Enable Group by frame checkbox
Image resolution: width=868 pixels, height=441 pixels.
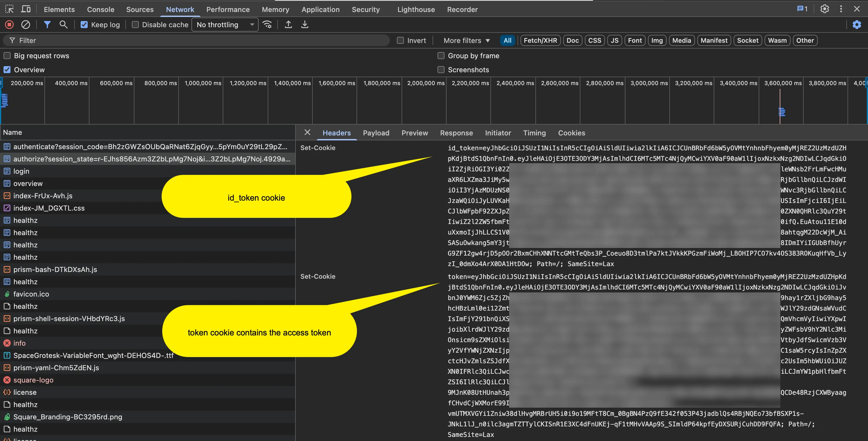tap(441, 56)
